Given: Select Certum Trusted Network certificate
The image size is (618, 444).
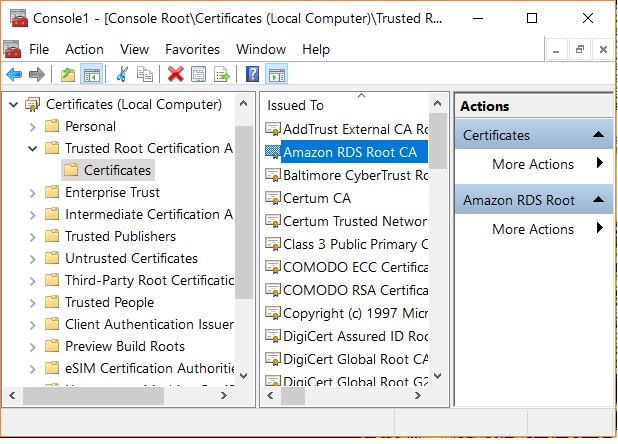Looking at the screenshot, I should pos(347,221).
